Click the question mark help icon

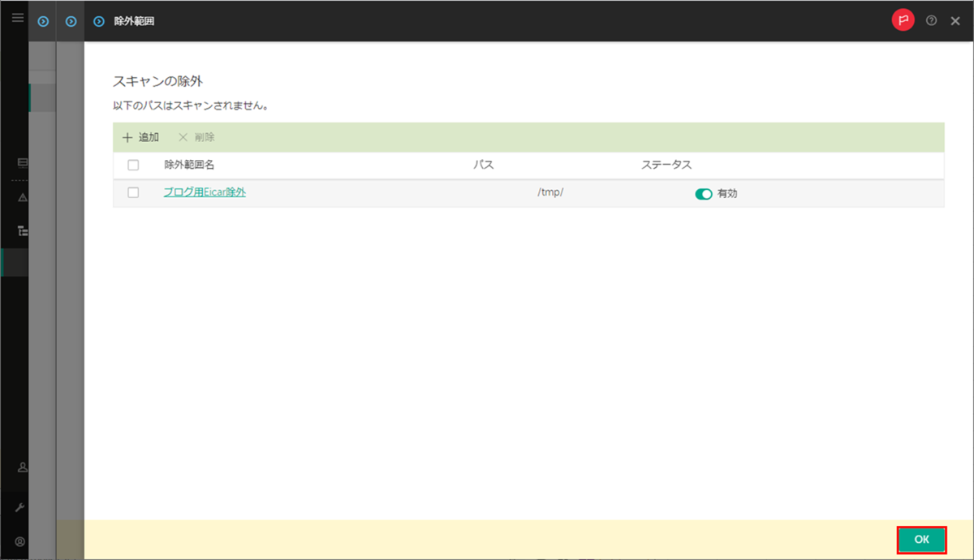pyautogui.click(x=931, y=20)
